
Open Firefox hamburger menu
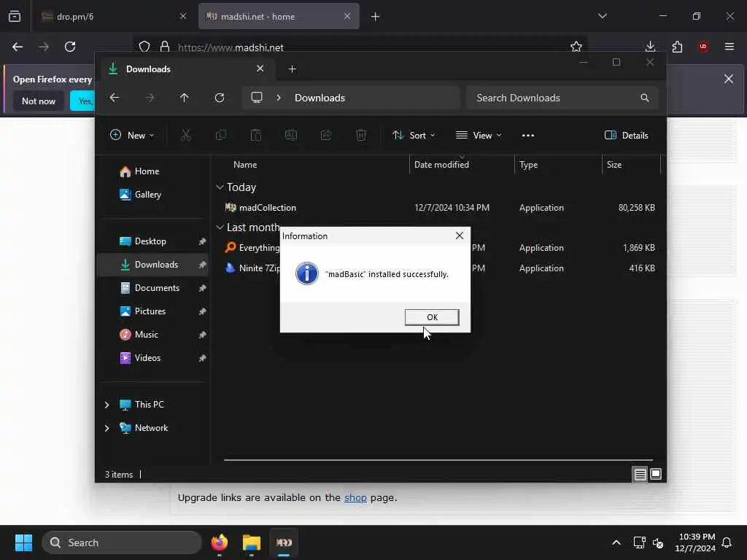[x=729, y=47]
